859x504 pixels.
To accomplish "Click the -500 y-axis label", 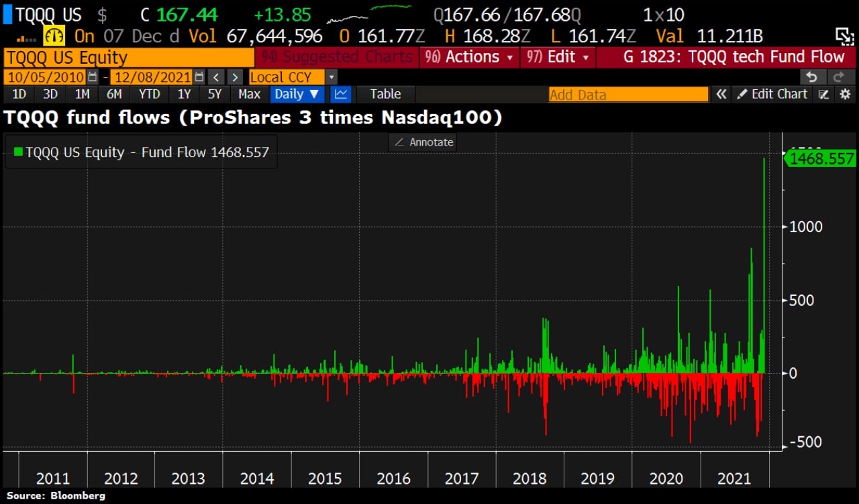I will pyautogui.click(x=806, y=442).
